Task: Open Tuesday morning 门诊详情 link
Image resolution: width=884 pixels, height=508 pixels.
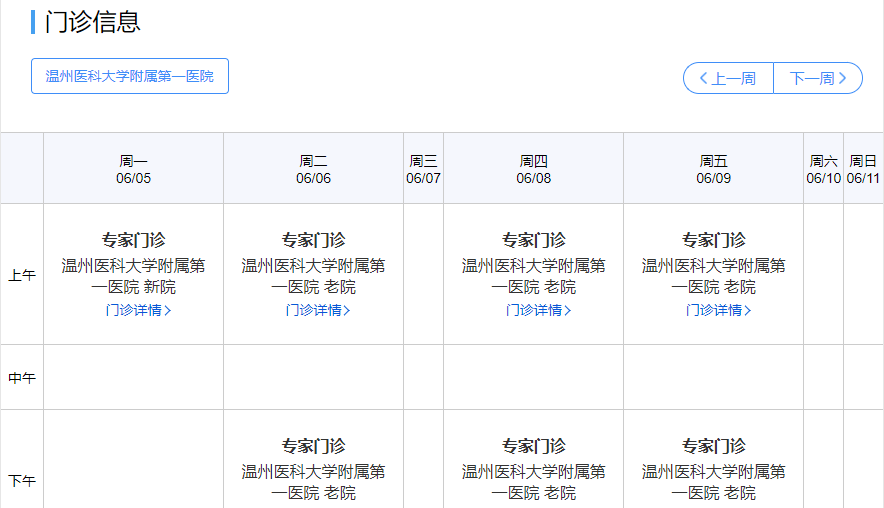Action: (x=318, y=310)
